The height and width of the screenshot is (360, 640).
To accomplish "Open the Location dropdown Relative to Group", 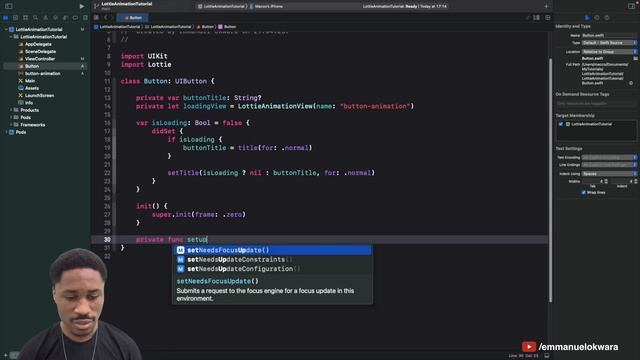I will (x=609, y=52).
